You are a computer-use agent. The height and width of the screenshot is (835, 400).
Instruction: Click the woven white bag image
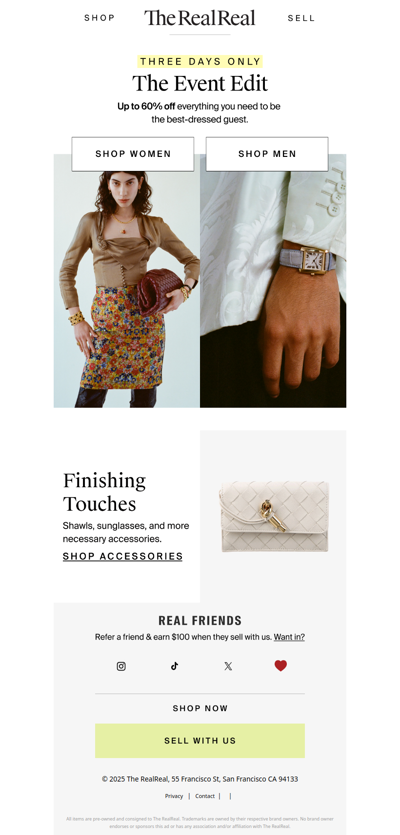274,516
